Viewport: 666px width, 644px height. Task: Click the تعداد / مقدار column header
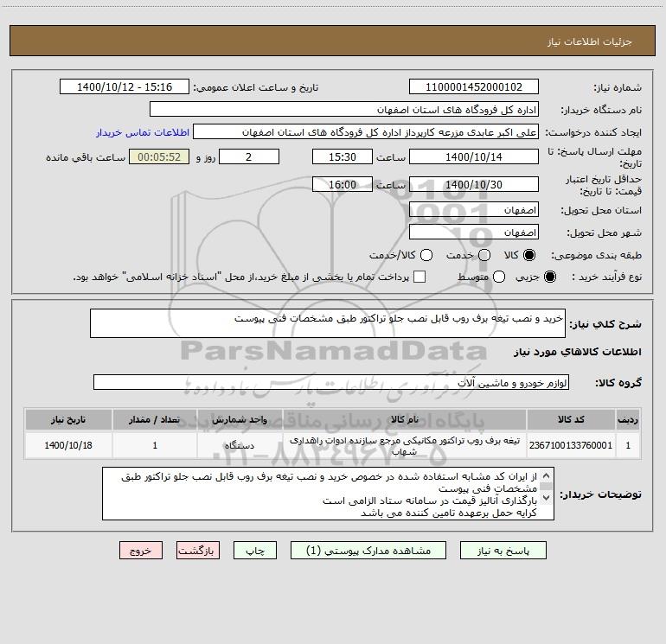pyautogui.click(x=155, y=419)
